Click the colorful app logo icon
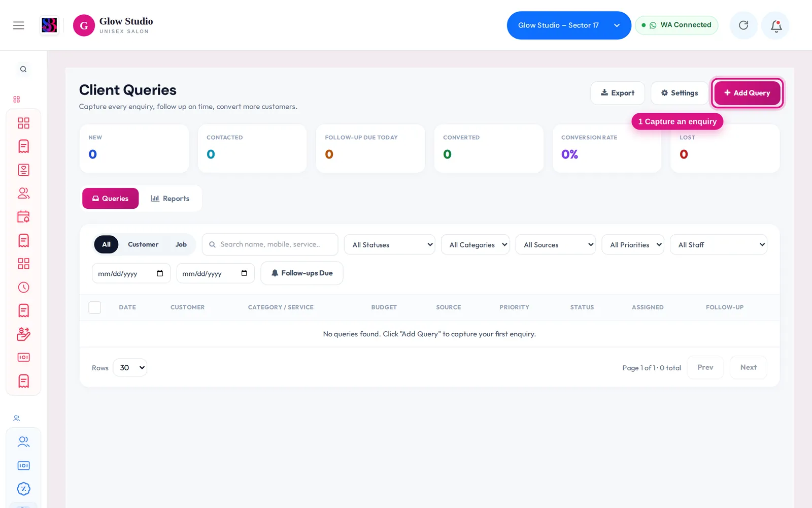812x508 pixels. click(x=49, y=25)
